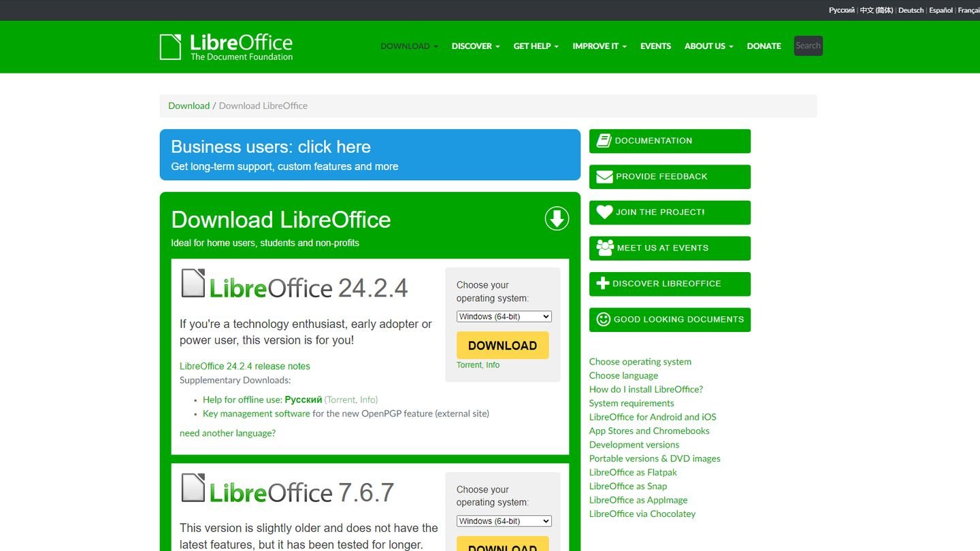The height and width of the screenshot is (551, 980).
Task: Click the Good Looking Documents button
Action: (x=670, y=320)
